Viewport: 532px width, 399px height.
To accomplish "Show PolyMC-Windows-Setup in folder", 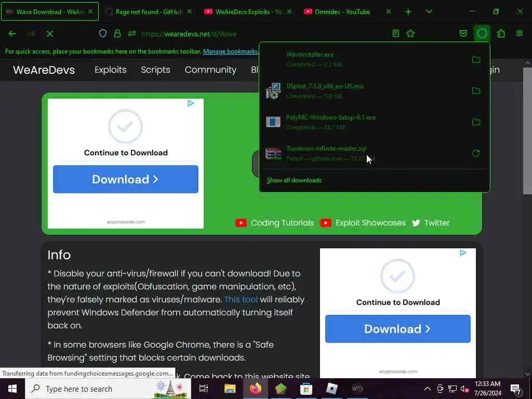I will (x=476, y=122).
